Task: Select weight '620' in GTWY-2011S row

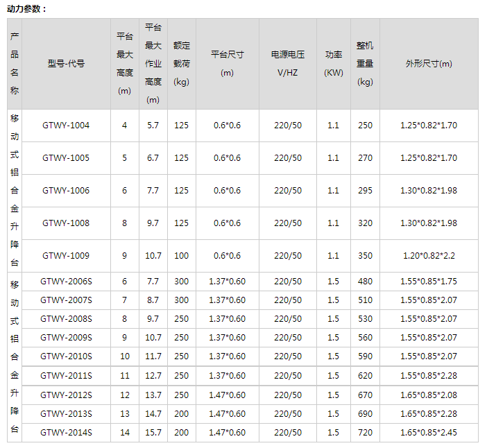Action: pyautogui.click(x=365, y=376)
